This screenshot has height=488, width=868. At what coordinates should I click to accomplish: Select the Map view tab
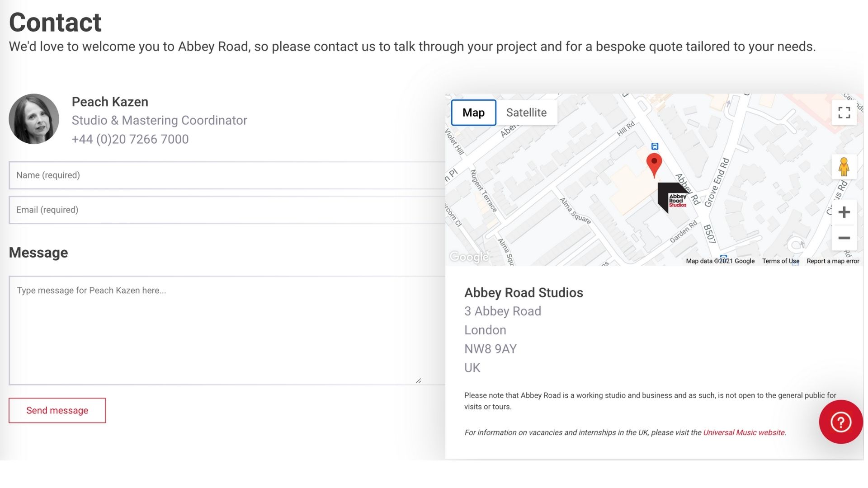click(x=473, y=113)
